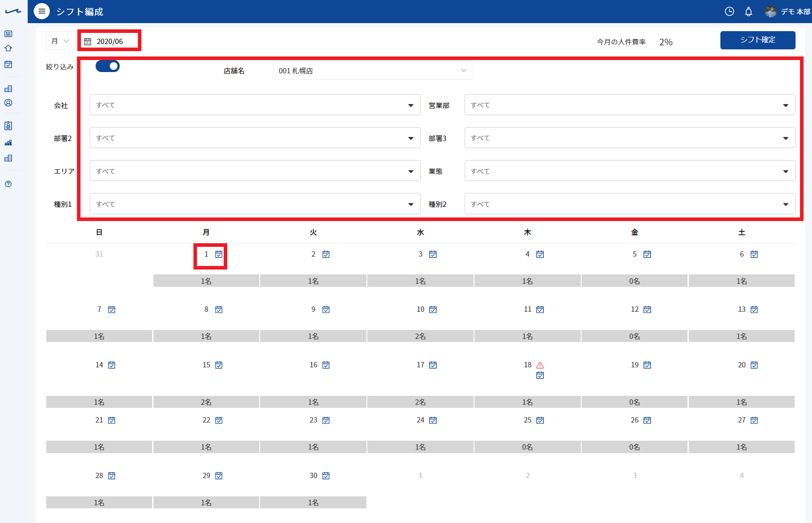
Task: Open the 種別2 dropdown
Action: (630, 204)
